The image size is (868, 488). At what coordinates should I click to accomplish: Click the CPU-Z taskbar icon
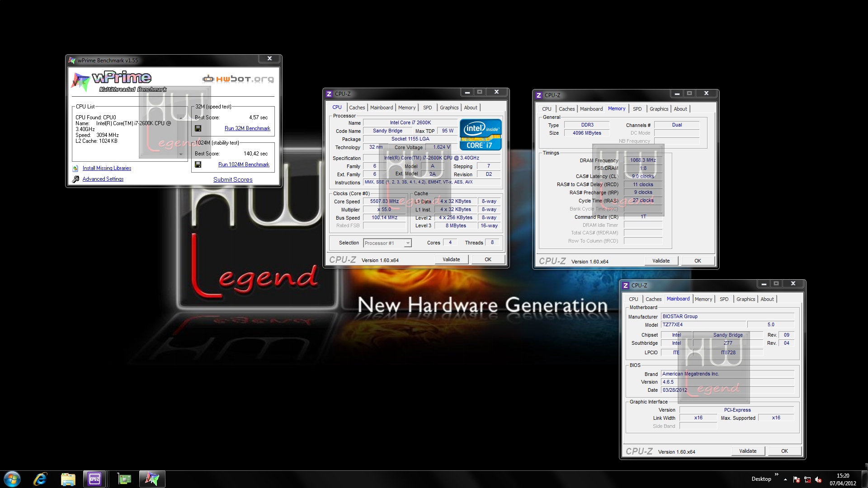94,479
